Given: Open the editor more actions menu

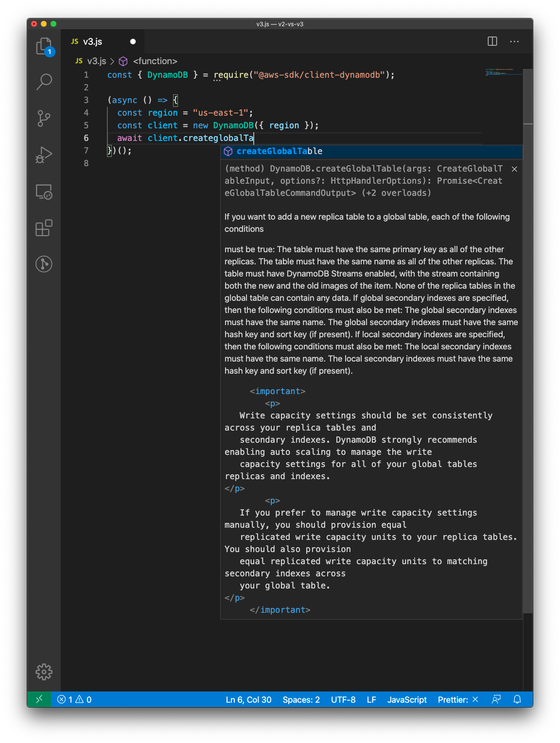Looking at the screenshot, I should coord(514,41).
